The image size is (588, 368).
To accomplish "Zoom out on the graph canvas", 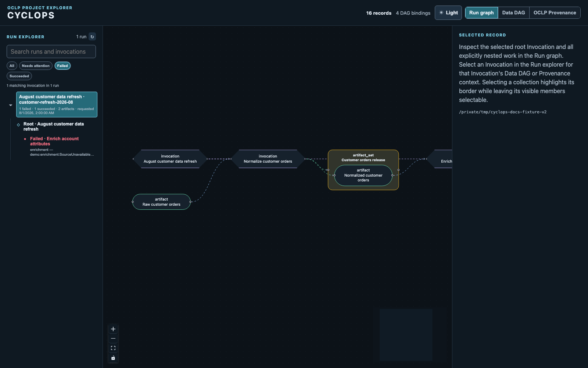I will 113,339.
